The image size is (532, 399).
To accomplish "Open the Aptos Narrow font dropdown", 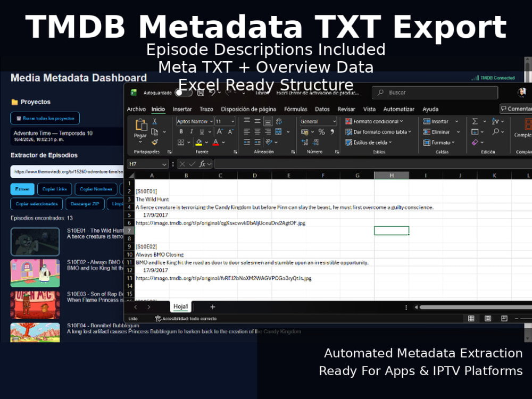I will [211, 121].
